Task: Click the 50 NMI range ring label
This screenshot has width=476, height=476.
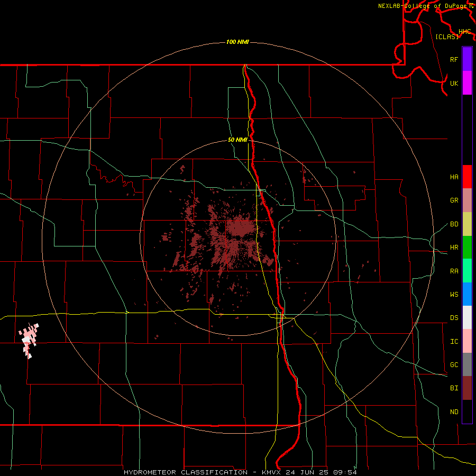Action: [x=237, y=140]
